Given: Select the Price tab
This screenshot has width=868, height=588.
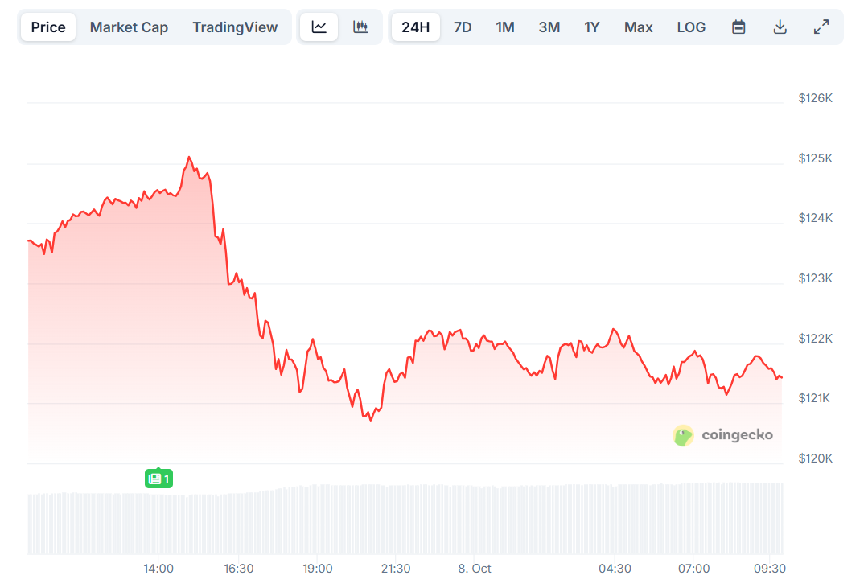Looking at the screenshot, I should click(47, 27).
